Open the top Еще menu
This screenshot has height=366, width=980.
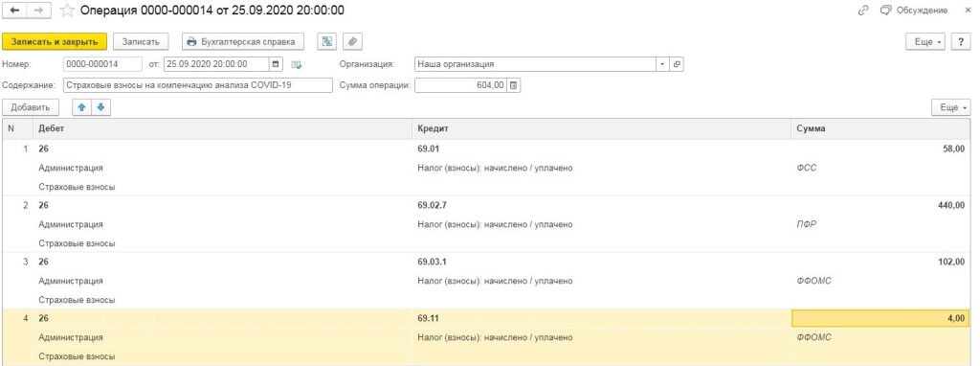924,42
